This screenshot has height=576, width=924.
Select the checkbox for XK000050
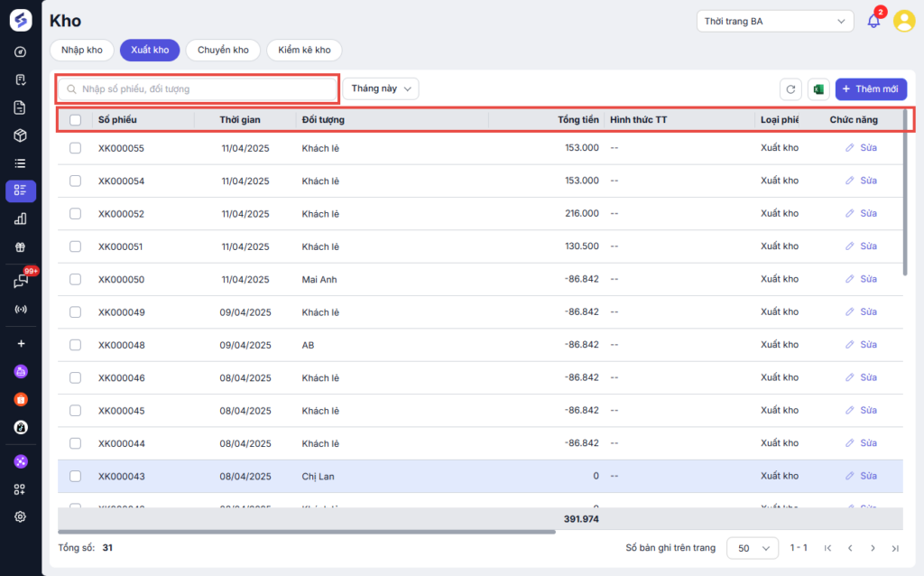[76, 280]
